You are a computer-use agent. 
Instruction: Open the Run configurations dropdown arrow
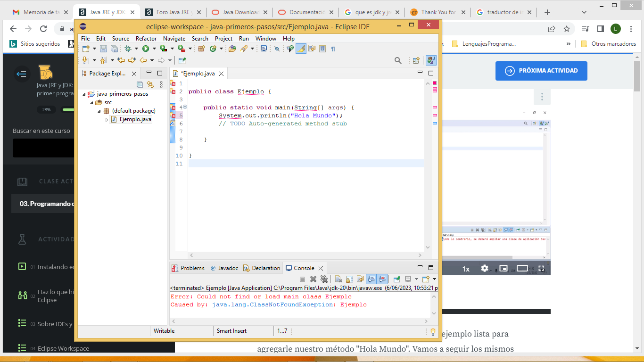[154, 49]
